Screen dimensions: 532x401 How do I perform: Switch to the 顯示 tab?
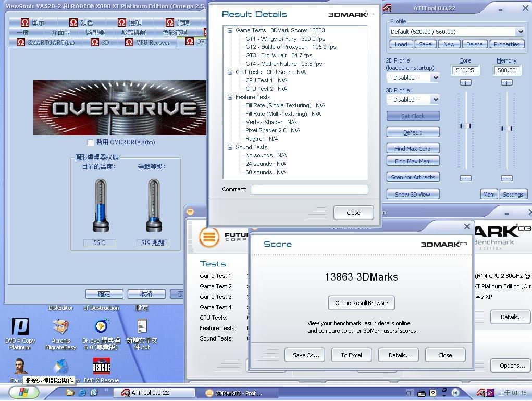coord(33,22)
